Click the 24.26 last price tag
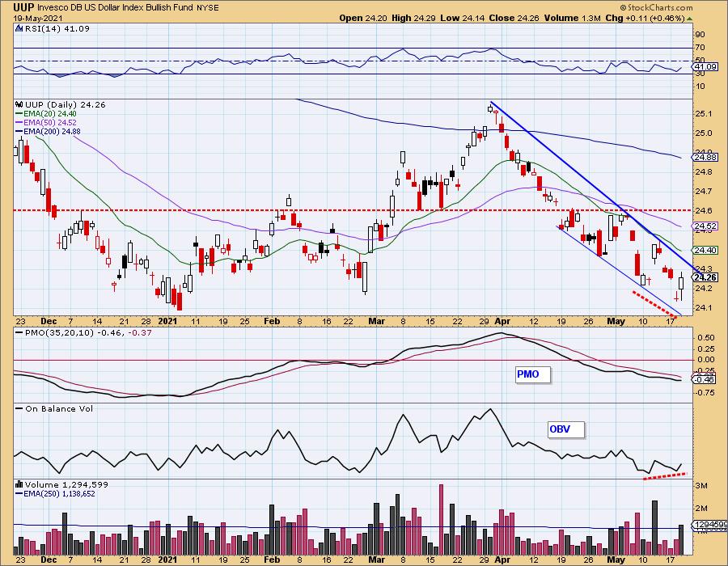 point(705,277)
